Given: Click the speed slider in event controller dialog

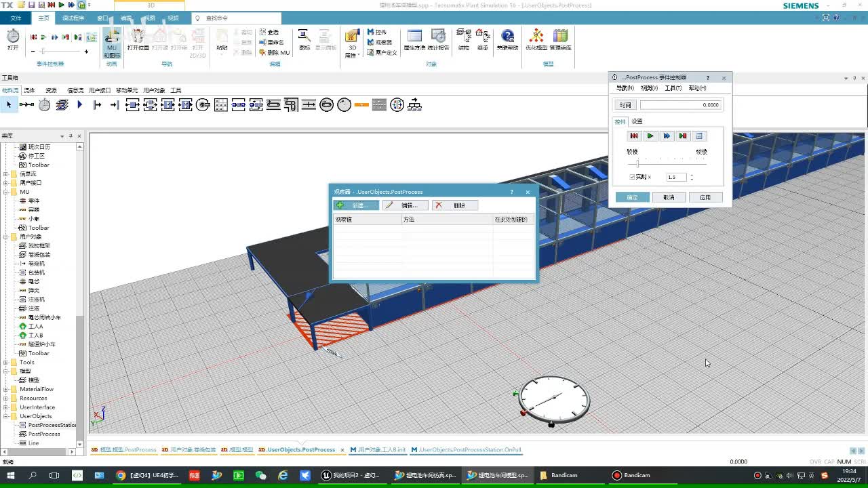Looking at the screenshot, I should pyautogui.click(x=637, y=163).
